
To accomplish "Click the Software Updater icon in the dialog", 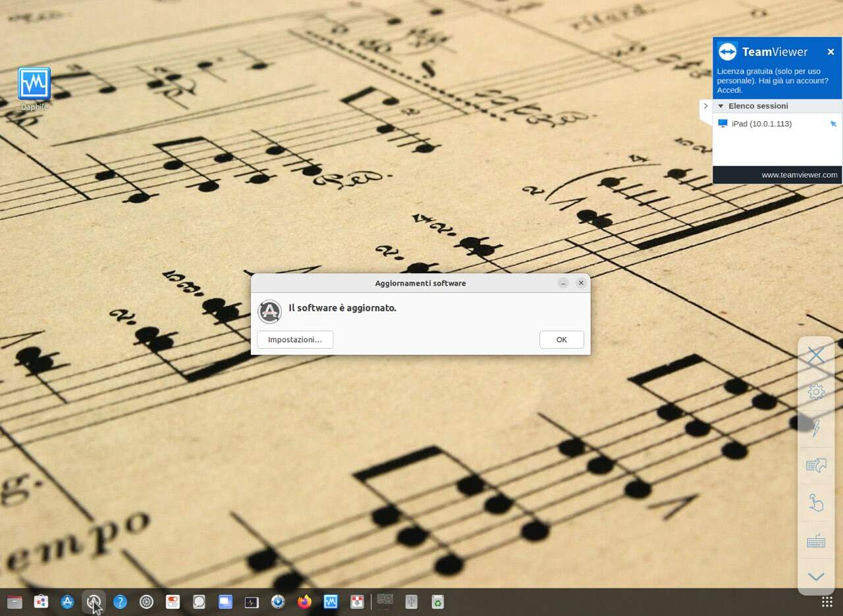I will tap(269, 311).
